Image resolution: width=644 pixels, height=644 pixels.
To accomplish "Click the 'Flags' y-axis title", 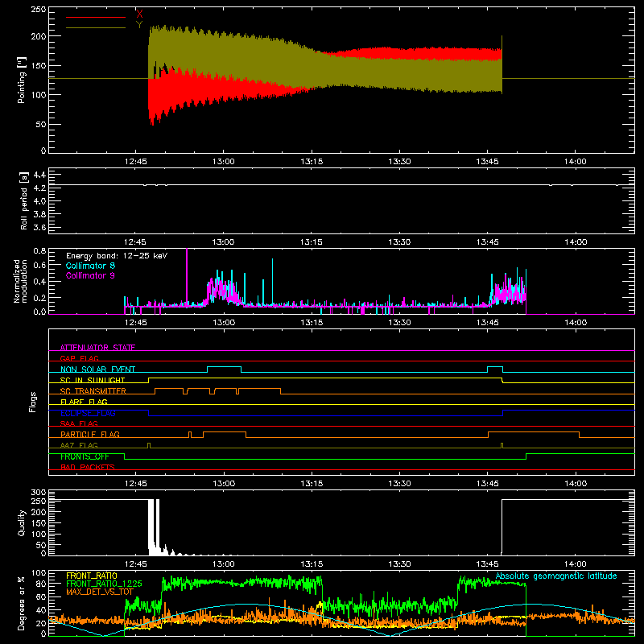I will [x=32, y=402].
